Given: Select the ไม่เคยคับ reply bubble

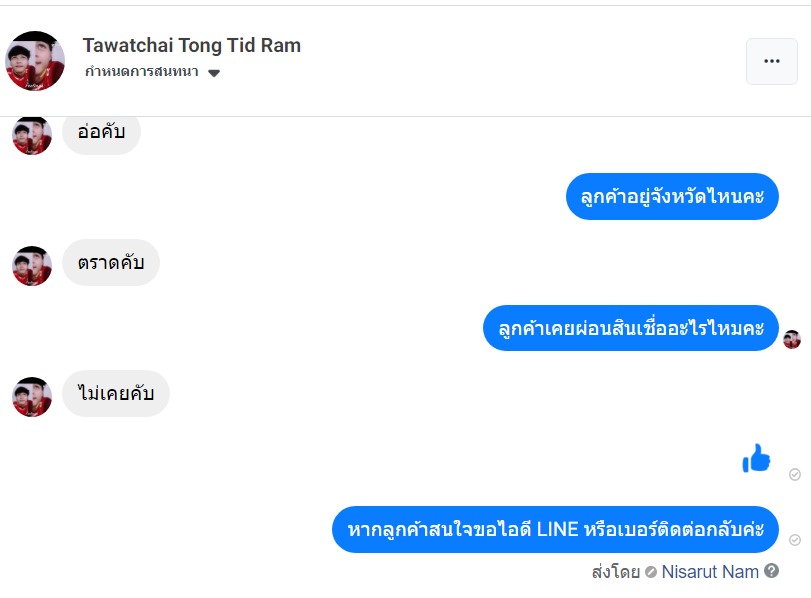Looking at the screenshot, I should (115, 394).
